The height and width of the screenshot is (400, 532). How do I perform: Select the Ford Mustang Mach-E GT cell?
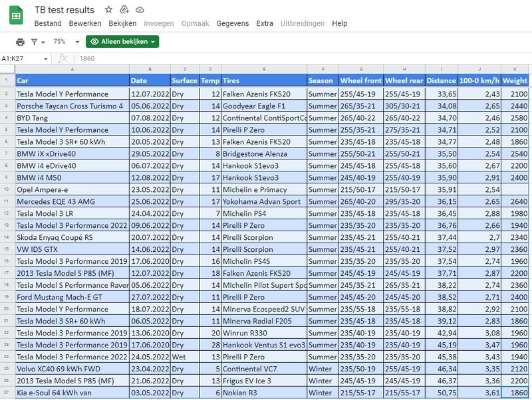72,297
